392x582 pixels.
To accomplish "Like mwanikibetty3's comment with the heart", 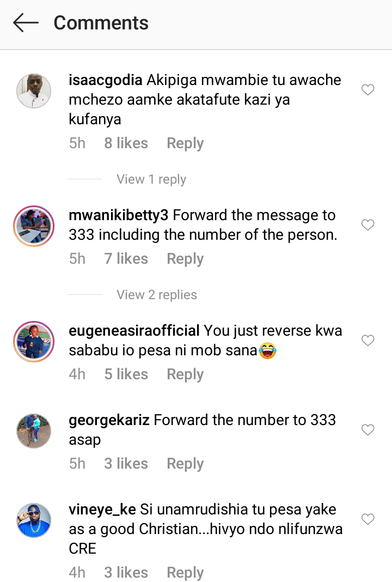I will click(367, 225).
